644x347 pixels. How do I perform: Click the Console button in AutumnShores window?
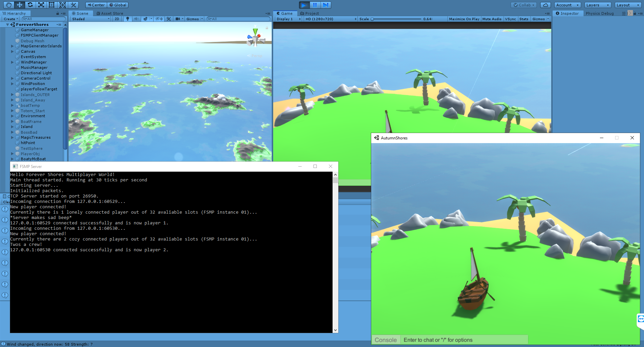[386, 340]
